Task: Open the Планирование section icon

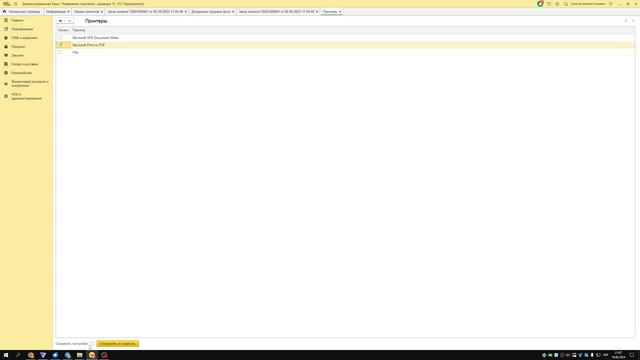Action: (6, 29)
